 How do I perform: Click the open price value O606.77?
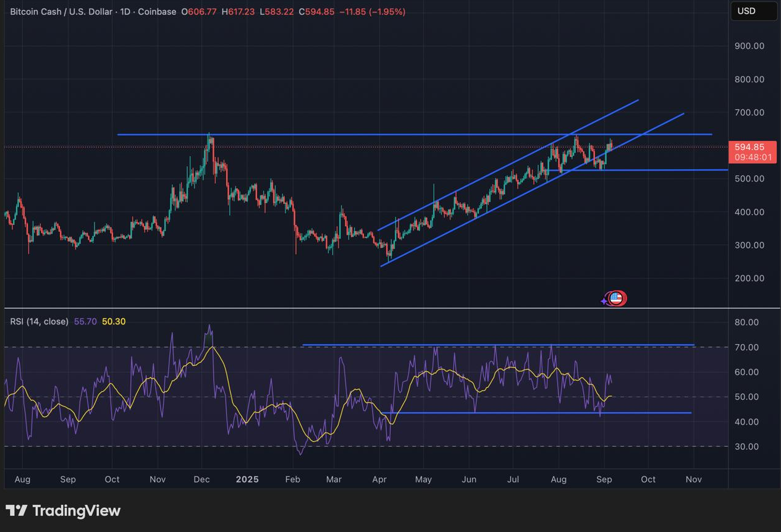click(199, 12)
